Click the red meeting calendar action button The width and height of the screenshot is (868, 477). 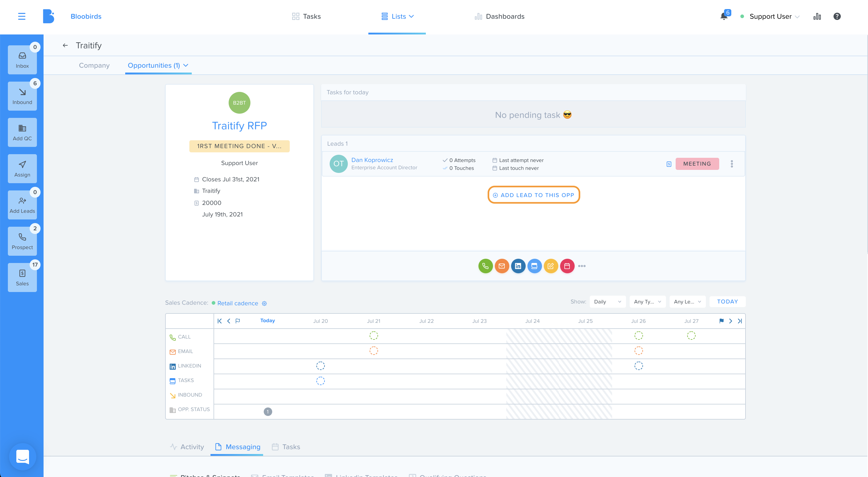coord(567,266)
